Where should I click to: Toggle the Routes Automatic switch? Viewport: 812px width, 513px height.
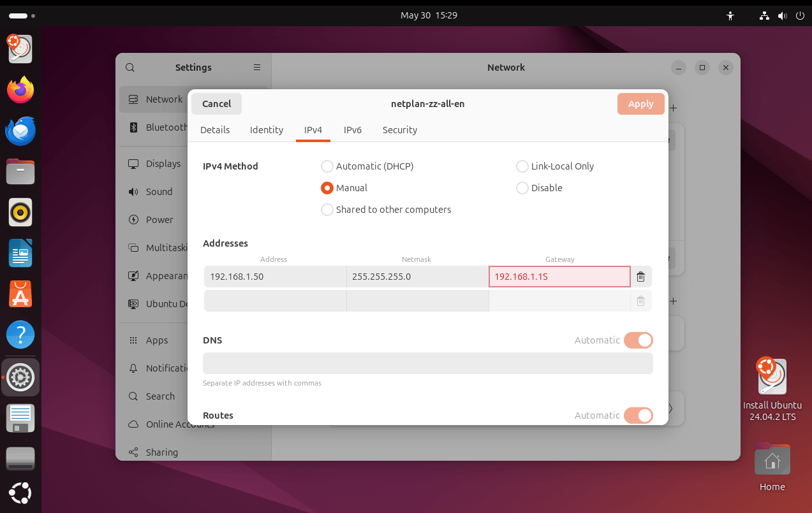[x=638, y=415]
